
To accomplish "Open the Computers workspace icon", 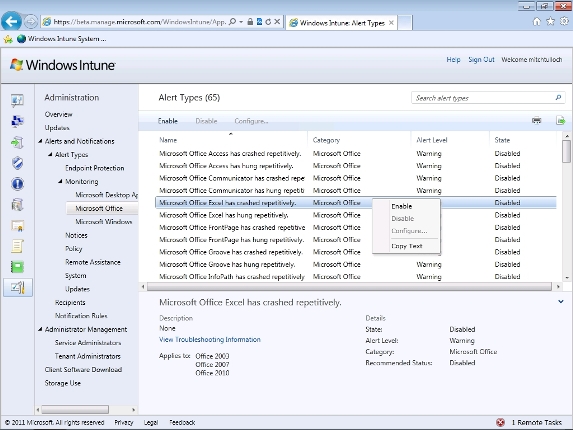I will point(17,121).
